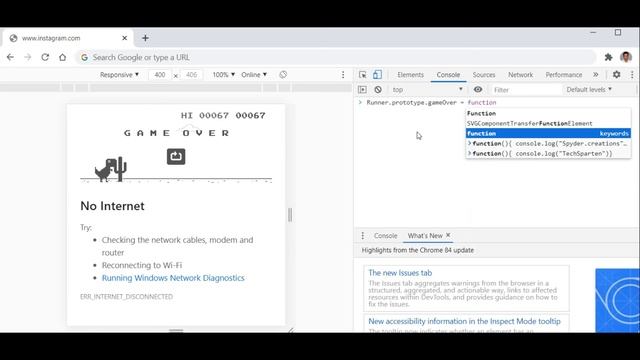Viewport: 640px width, 360px height.
Task: Close the www.instagram.com tab
Action: (x=124, y=38)
